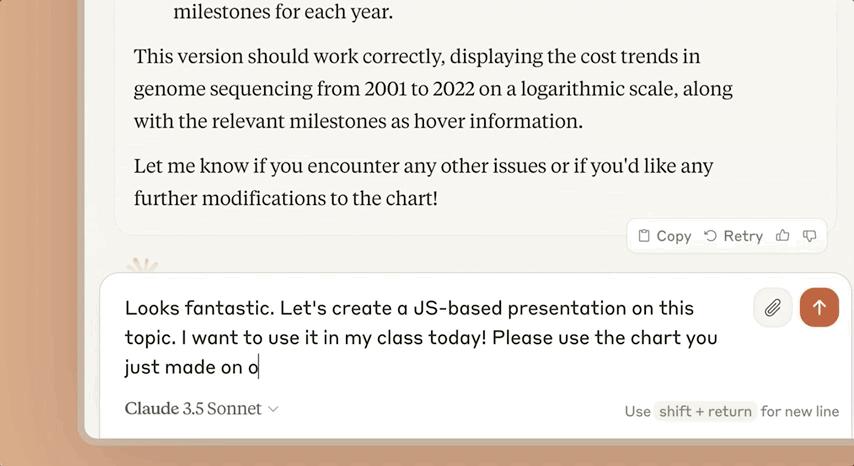Click the 'This version should work correctly' paragraph
Viewport: 854px width, 466px height.
click(433, 88)
